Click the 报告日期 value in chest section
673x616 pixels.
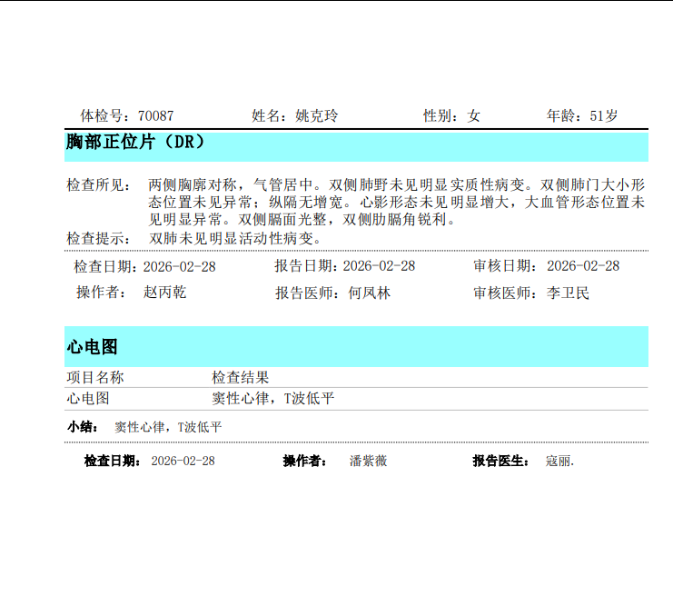(x=379, y=266)
